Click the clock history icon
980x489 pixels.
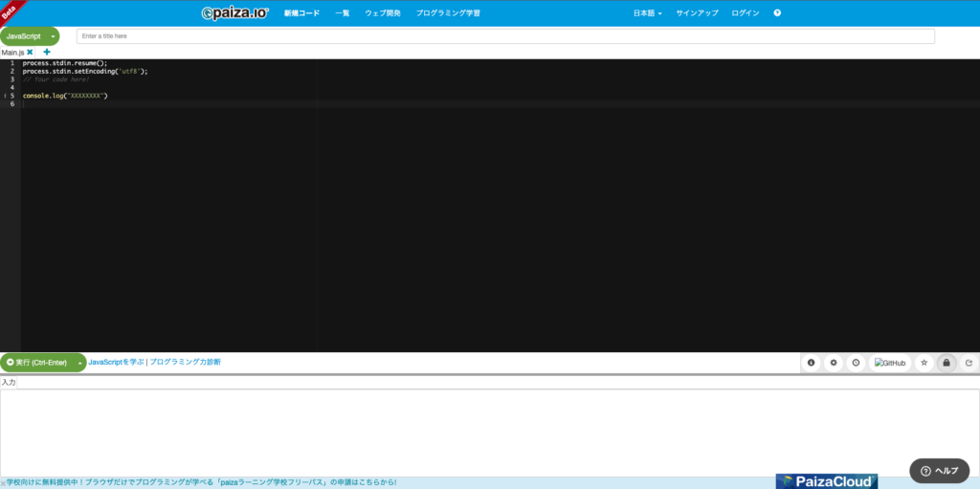pyautogui.click(x=856, y=363)
